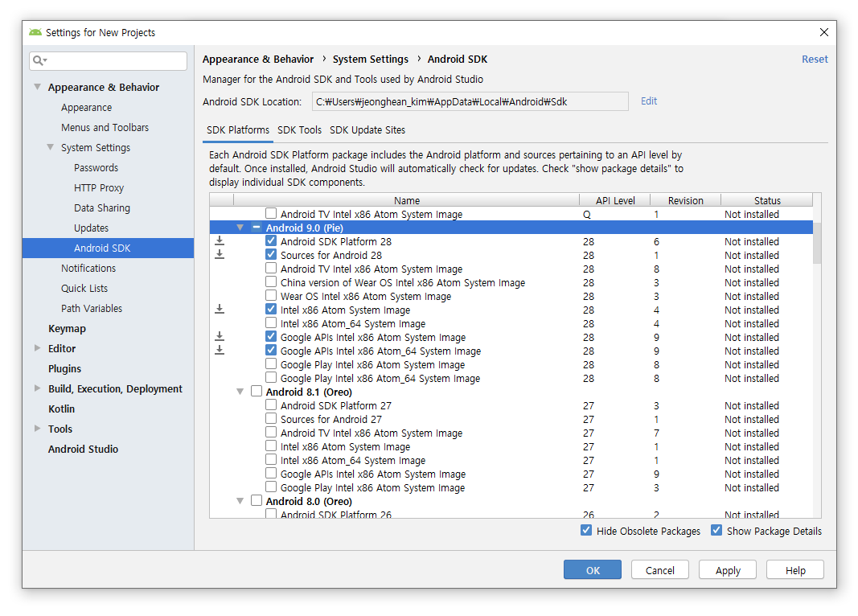The height and width of the screenshot is (616, 858).
Task: Click the OK button
Action: pyautogui.click(x=593, y=569)
